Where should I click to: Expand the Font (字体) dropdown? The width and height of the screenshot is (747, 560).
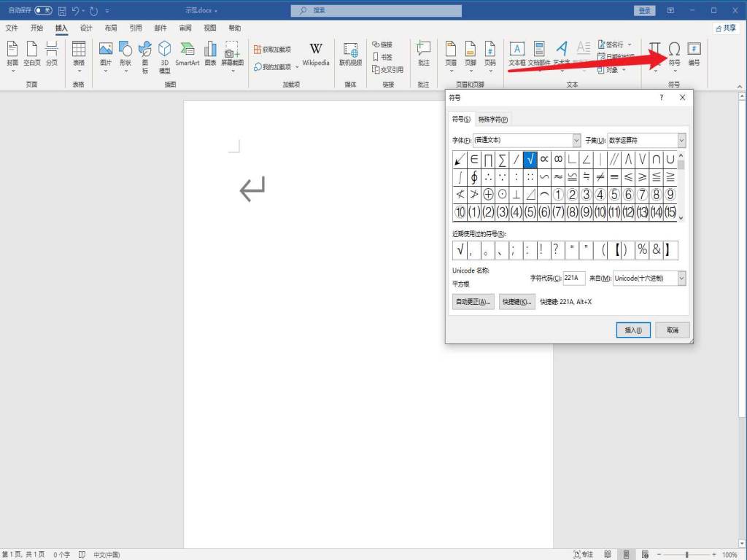coord(576,140)
